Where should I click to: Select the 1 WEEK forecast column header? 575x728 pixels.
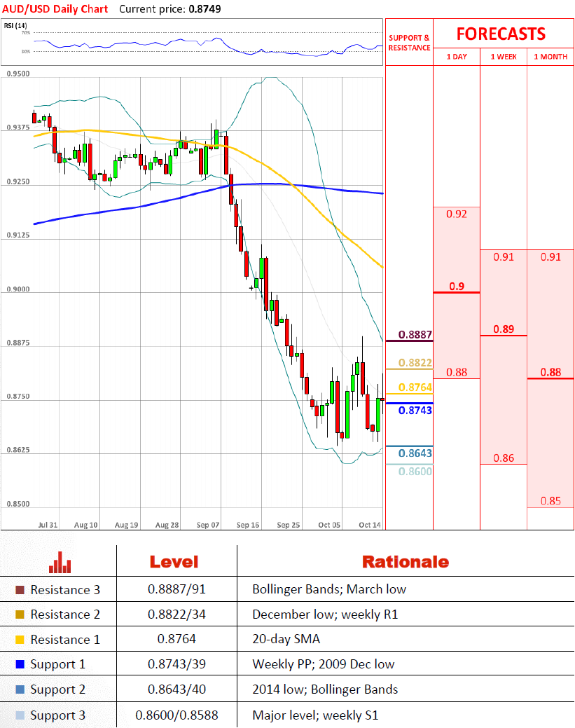(x=503, y=57)
